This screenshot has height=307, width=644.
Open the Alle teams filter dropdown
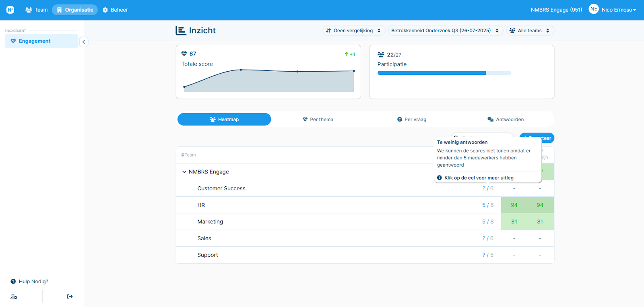530,31
